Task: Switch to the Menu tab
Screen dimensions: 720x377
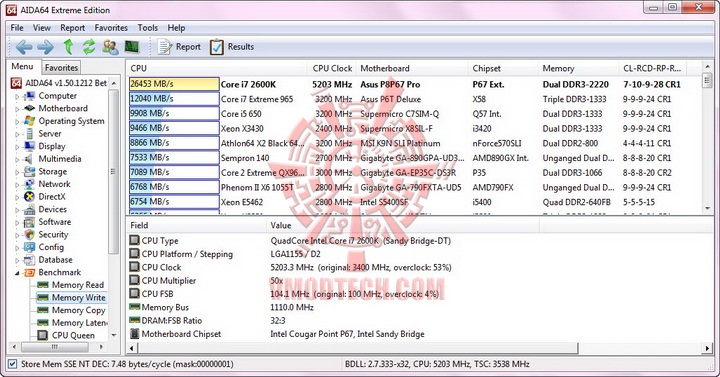Action: pos(22,67)
